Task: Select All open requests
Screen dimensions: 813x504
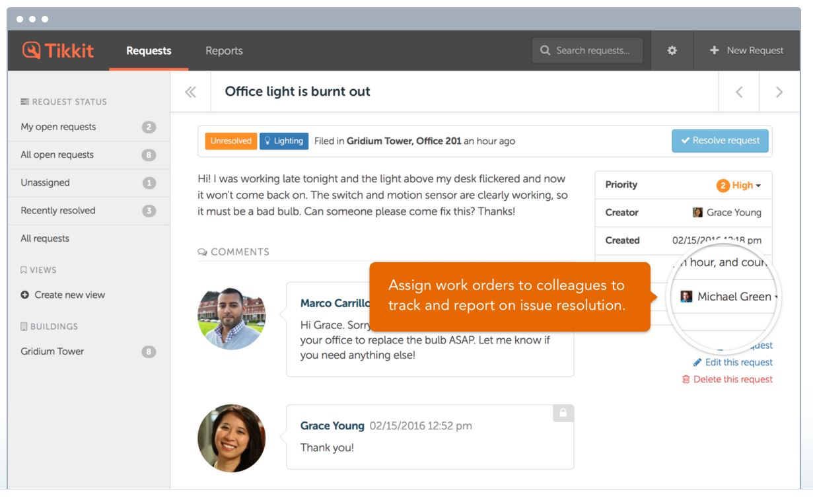Action: (x=88, y=155)
